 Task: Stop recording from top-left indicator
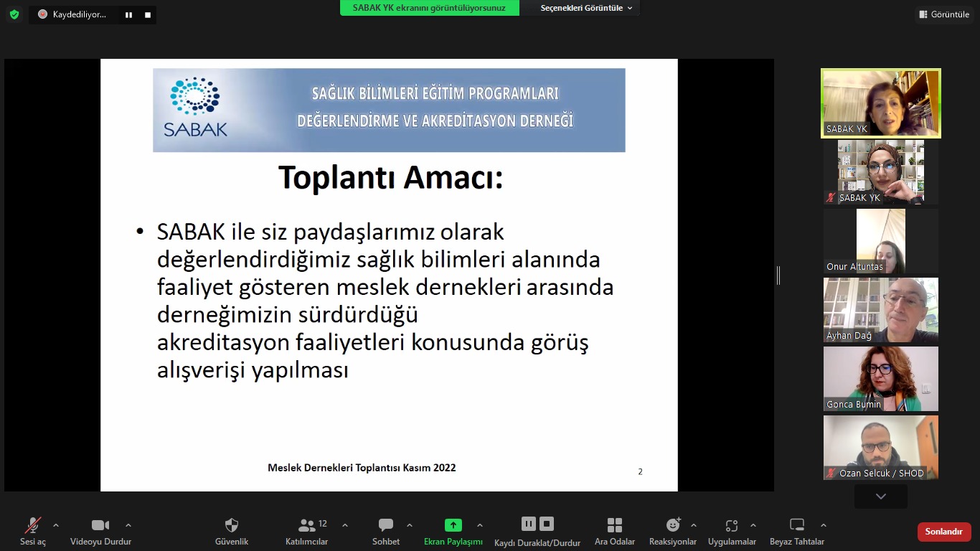[x=148, y=14]
